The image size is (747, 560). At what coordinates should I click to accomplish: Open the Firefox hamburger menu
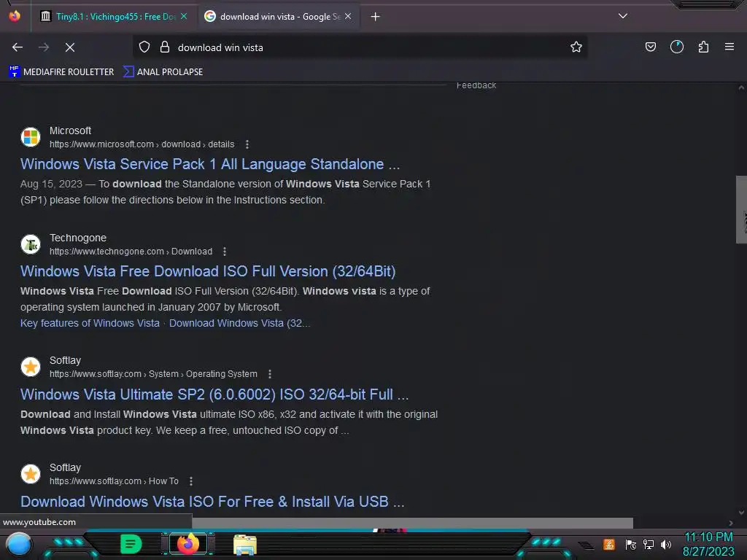[729, 47]
